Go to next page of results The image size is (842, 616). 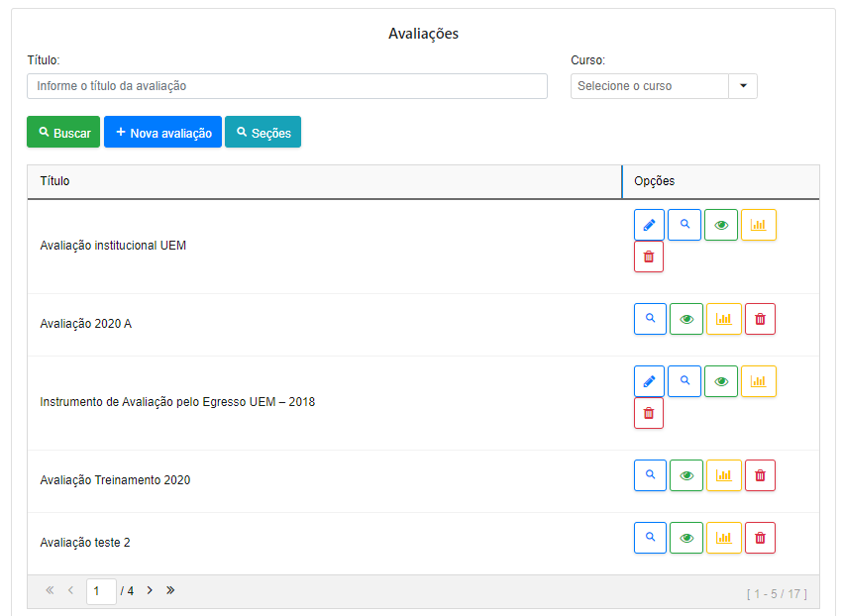(150, 590)
